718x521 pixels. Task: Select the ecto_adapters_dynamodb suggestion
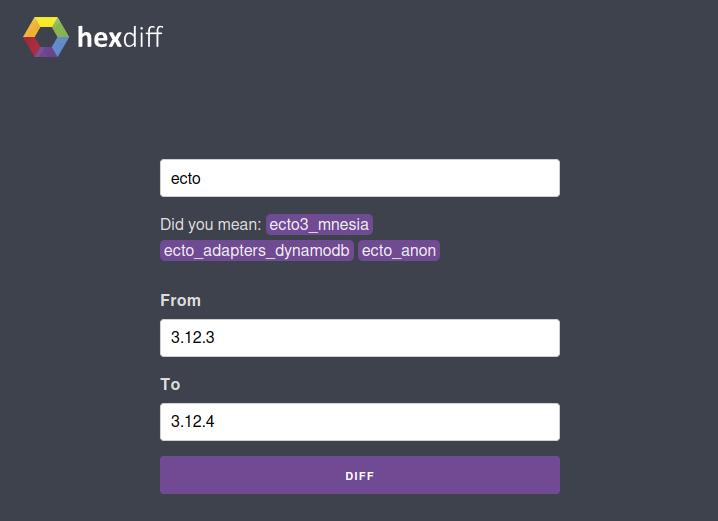(257, 251)
